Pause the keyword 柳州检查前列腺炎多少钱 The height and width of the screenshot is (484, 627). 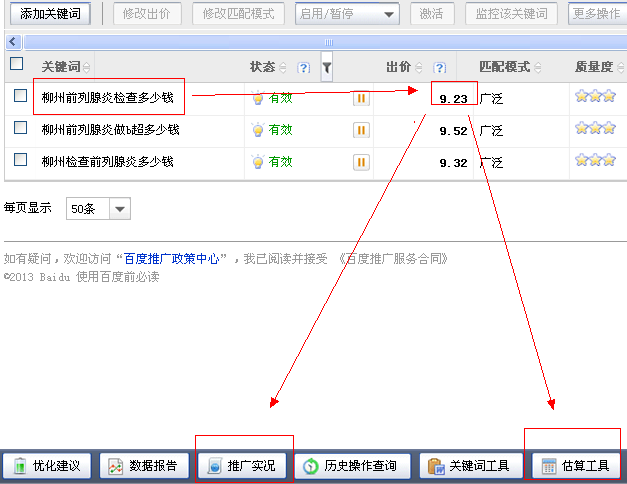[361, 162]
